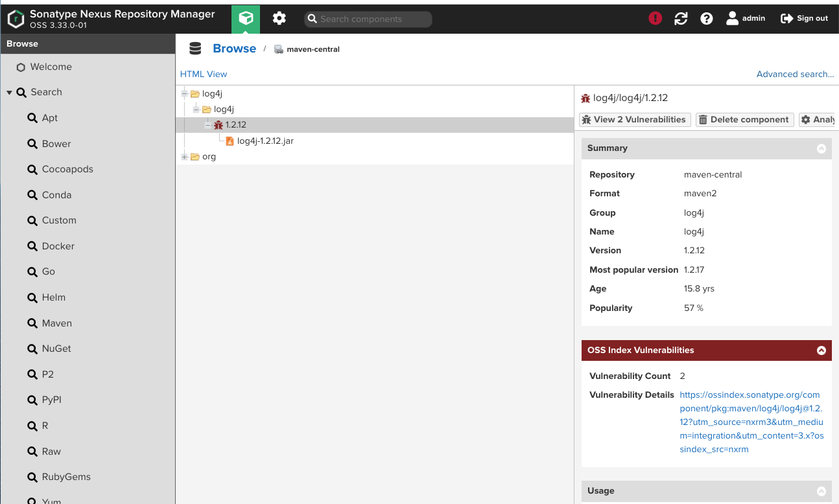The width and height of the screenshot is (839, 504).
Task: Expand the org folder tree node
Action: coord(185,157)
